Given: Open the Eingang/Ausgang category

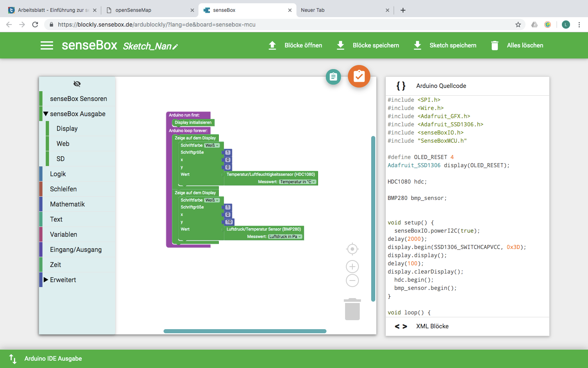Looking at the screenshot, I should [78, 249].
